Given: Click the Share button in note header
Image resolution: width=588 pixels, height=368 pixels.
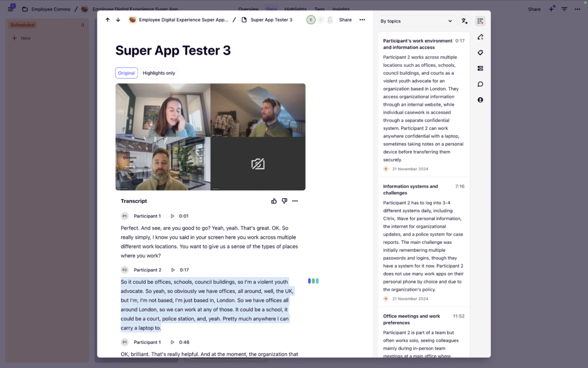Looking at the screenshot, I should 345,20.
